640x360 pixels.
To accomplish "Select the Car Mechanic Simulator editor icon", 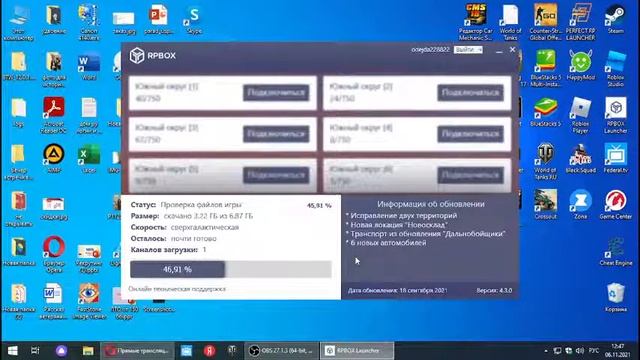I will pos(476,22).
